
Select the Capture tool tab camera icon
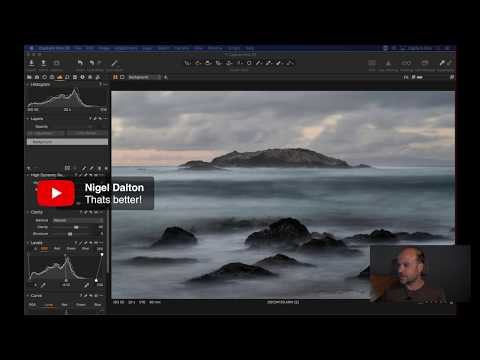click(37, 77)
